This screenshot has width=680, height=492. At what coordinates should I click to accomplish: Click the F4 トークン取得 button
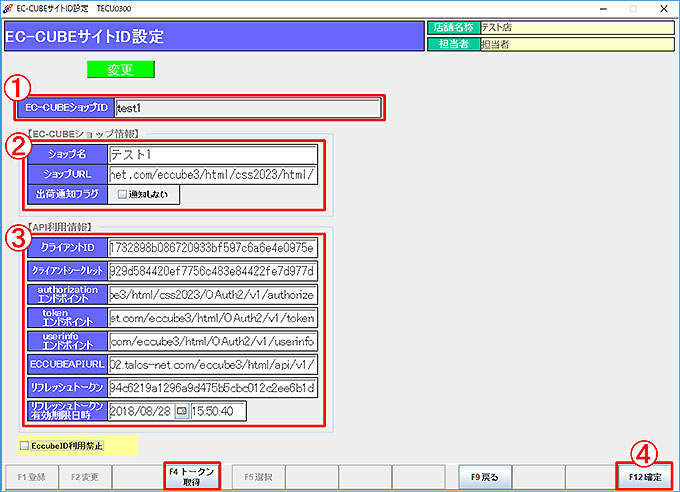coord(192,476)
